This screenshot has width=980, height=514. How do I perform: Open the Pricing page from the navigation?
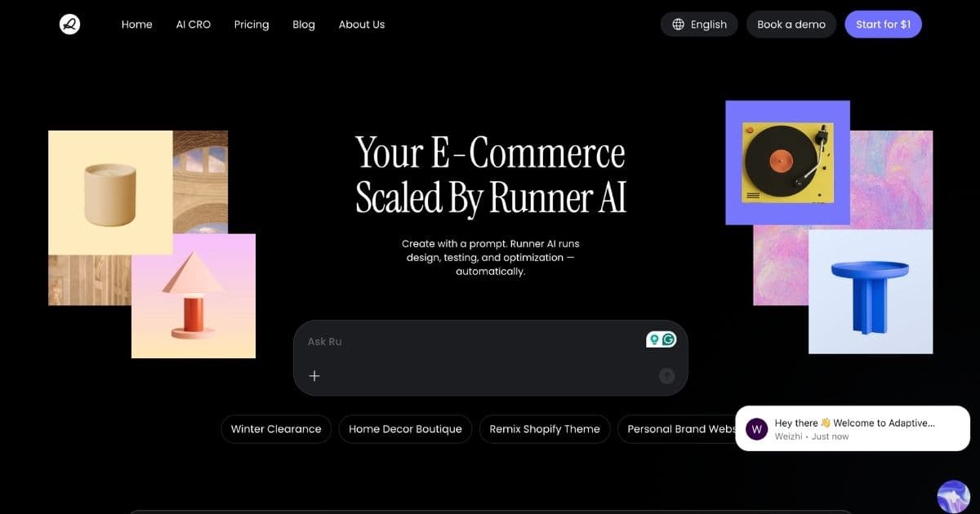[251, 24]
